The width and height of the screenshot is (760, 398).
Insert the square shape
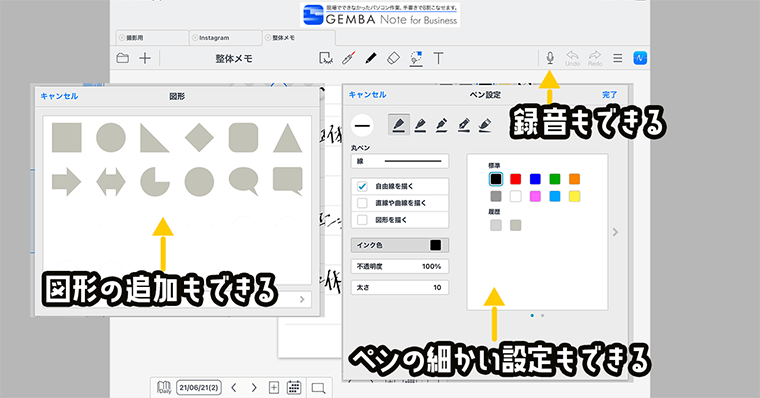pos(66,138)
